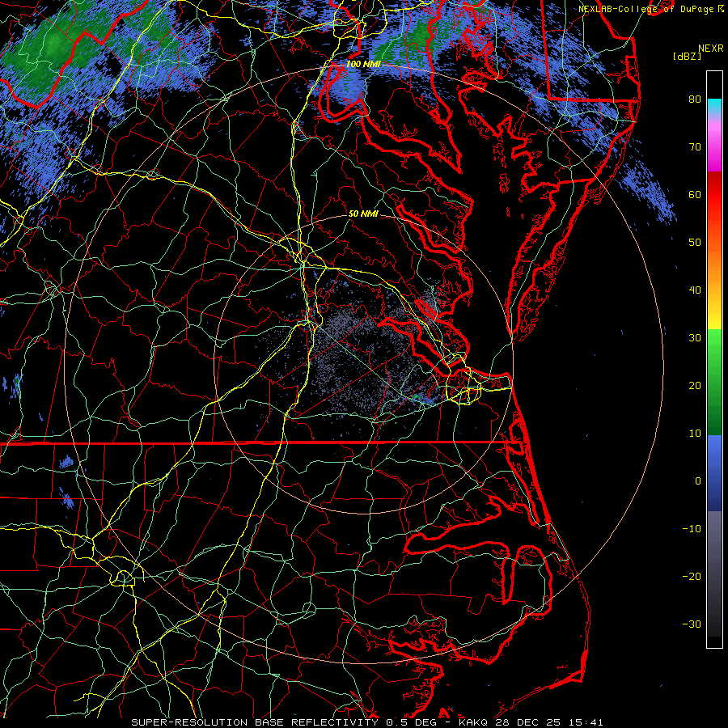Click the 100 NMI range ring label
The width and height of the screenshot is (728, 728).
pyautogui.click(x=363, y=64)
